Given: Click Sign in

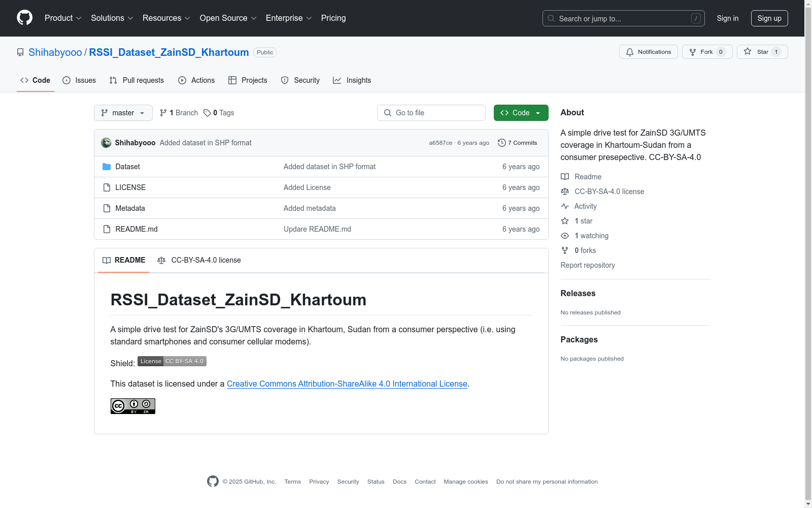Looking at the screenshot, I should click(x=728, y=18).
